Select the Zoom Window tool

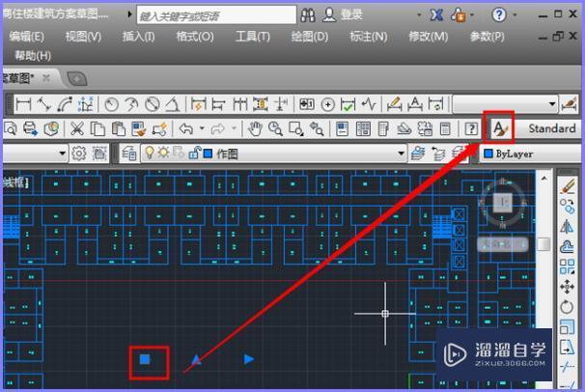click(x=296, y=129)
